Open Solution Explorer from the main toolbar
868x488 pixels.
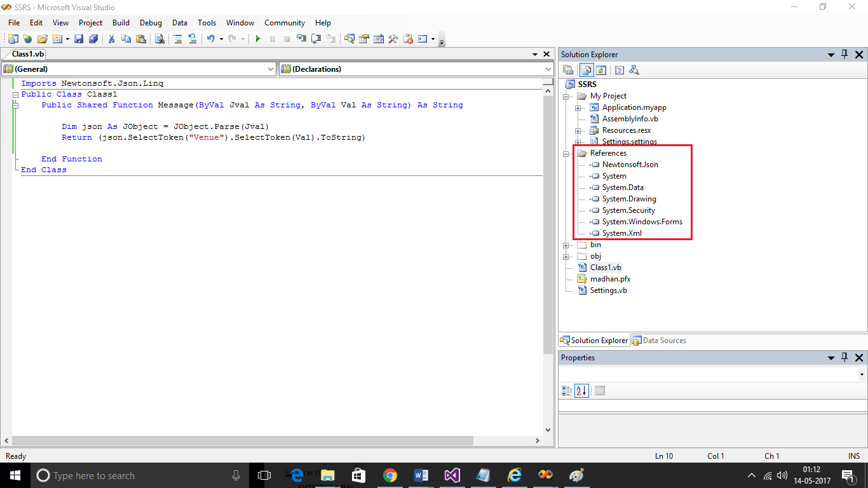tap(349, 39)
